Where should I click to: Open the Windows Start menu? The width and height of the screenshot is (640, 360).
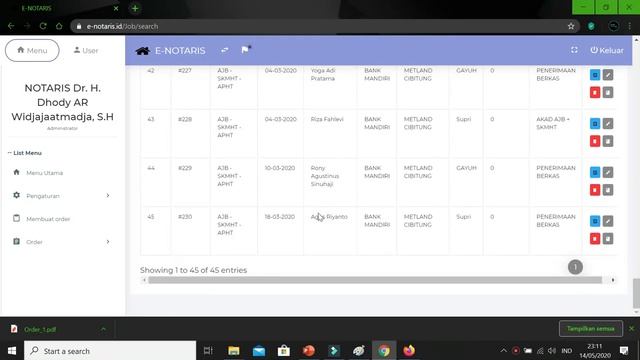click(12, 351)
